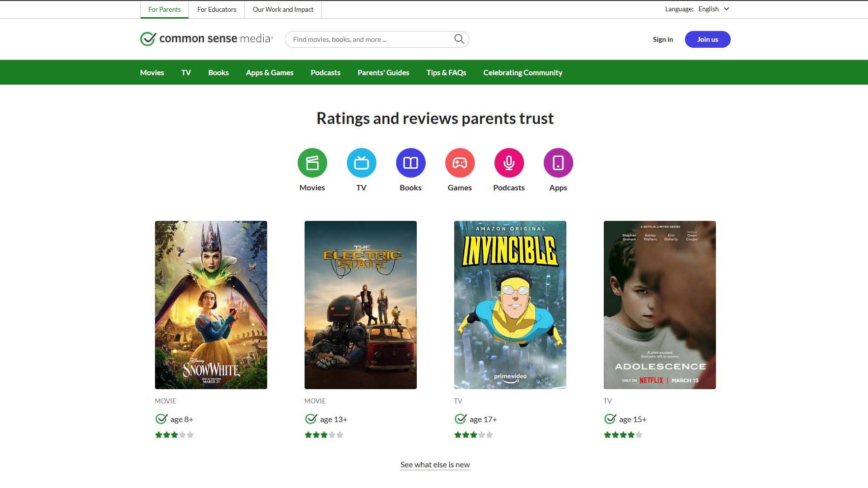
Task: Open TV in the green nav bar
Action: [186, 72]
